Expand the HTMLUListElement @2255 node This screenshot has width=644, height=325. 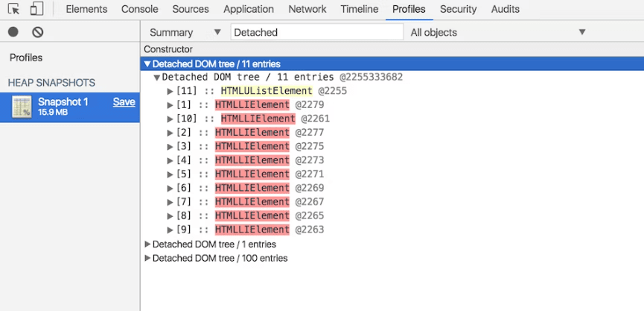[x=170, y=91]
